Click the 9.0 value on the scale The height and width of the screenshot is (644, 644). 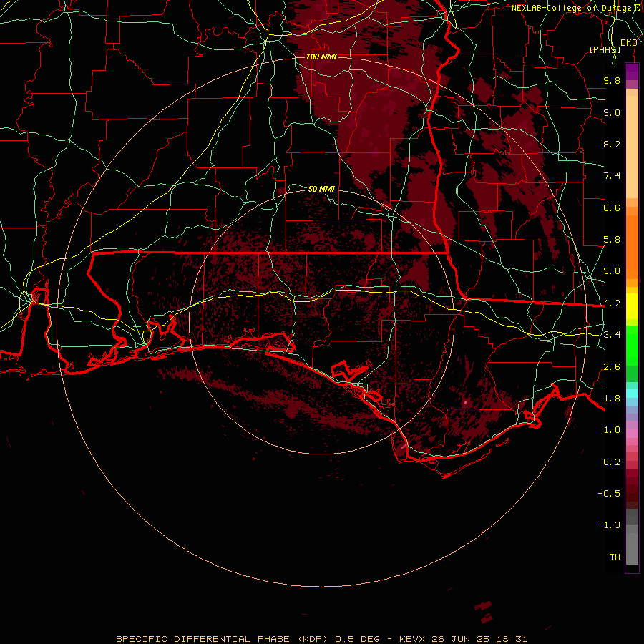click(612, 112)
